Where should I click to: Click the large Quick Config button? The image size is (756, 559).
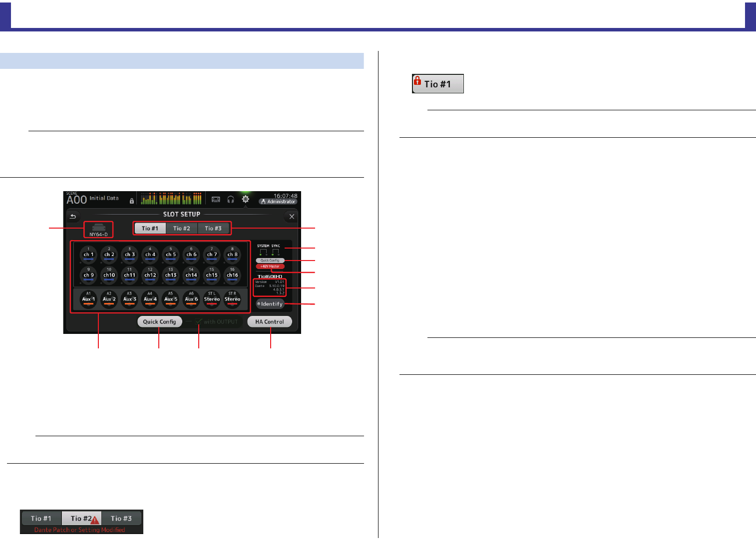(x=160, y=322)
